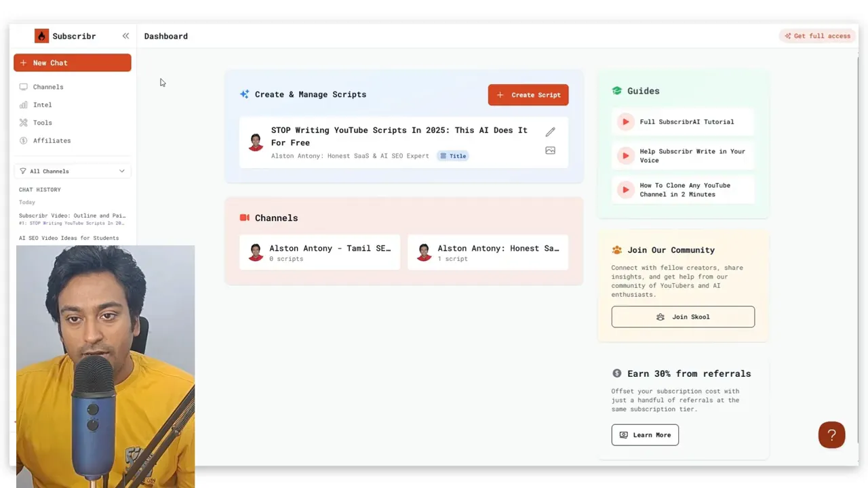This screenshot has width=868, height=488.
Task: Click the Create Script button
Action: point(528,95)
